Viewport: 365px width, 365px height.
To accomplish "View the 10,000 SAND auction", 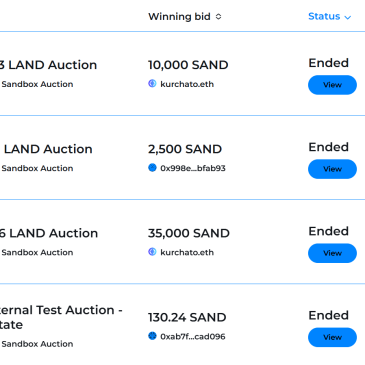I will pos(332,85).
